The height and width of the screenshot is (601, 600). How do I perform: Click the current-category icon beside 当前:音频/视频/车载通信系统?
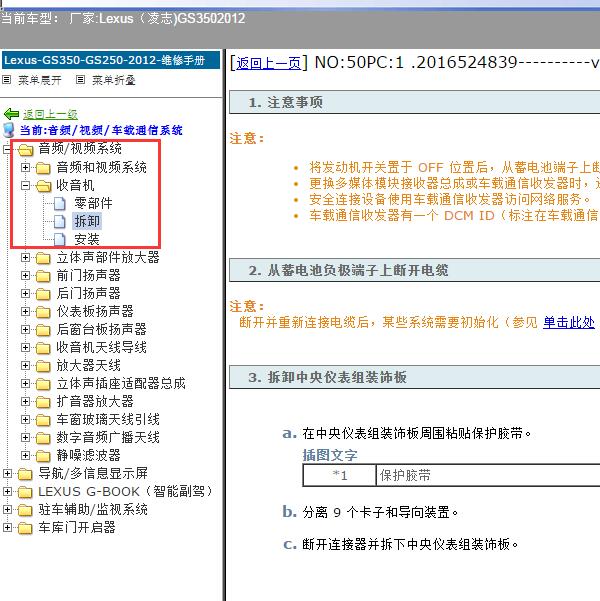pos(9,130)
